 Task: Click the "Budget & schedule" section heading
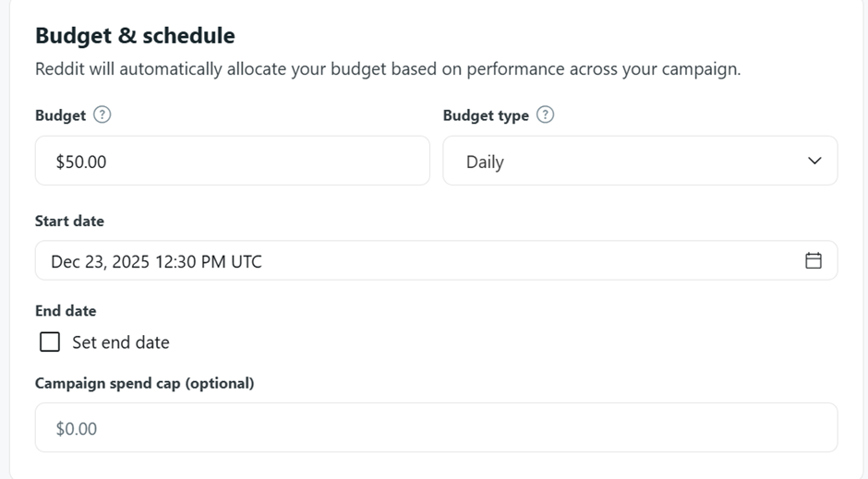[x=135, y=36]
